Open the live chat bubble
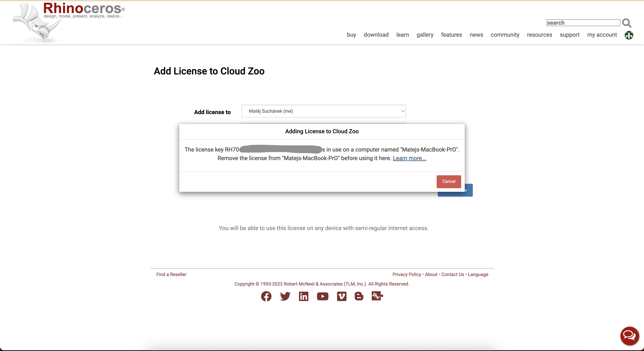 click(x=630, y=336)
